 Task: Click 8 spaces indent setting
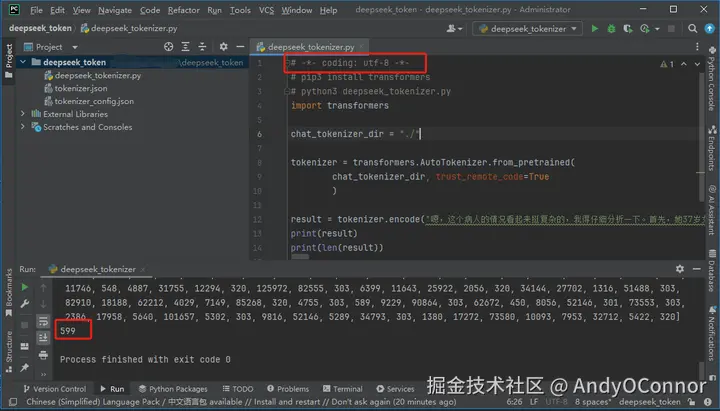pyautogui.click(x=593, y=402)
